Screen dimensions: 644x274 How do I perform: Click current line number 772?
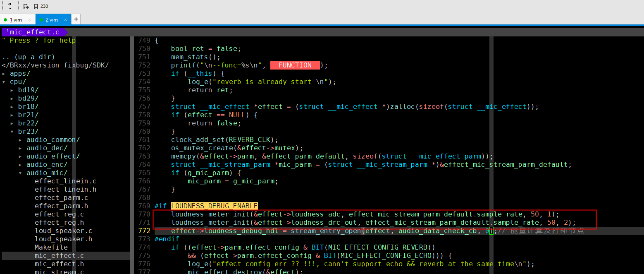click(144, 231)
